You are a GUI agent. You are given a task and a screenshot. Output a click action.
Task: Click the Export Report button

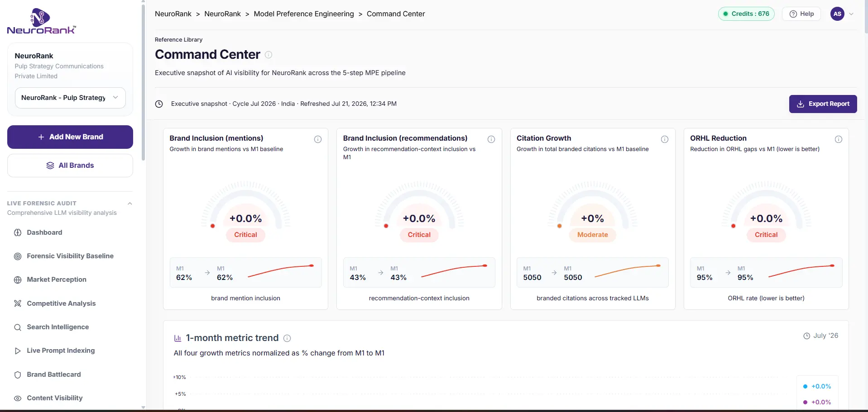[823, 104]
